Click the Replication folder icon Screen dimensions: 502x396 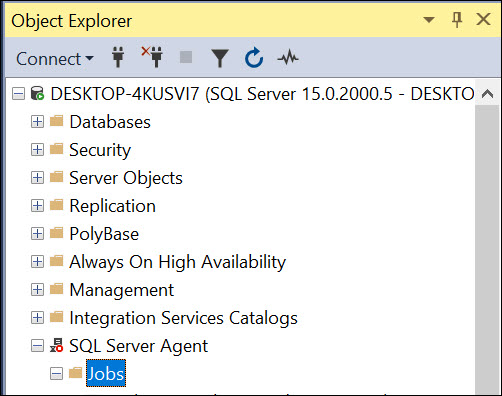[x=56, y=205]
